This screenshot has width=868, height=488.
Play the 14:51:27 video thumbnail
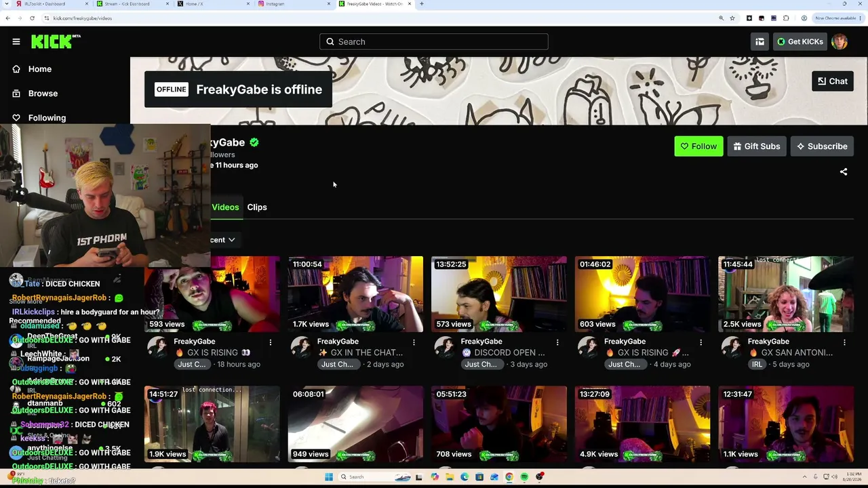click(212, 424)
